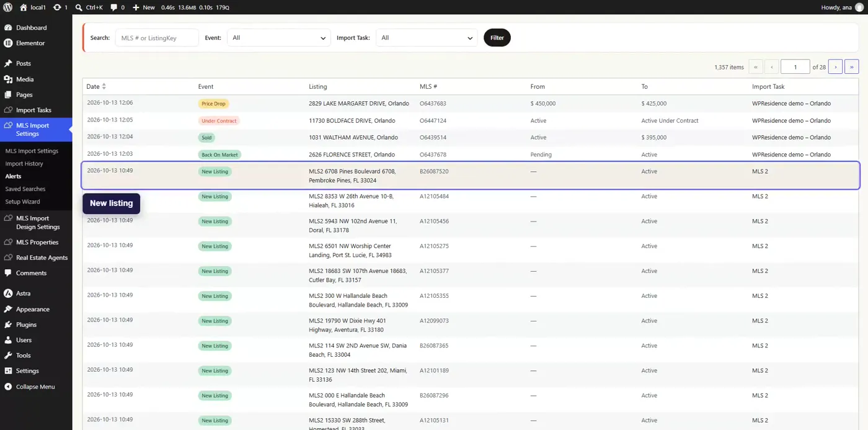This screenshot has width=868, height=430.
Task: Click MLS number O6447124
Action: coord(433,121)
